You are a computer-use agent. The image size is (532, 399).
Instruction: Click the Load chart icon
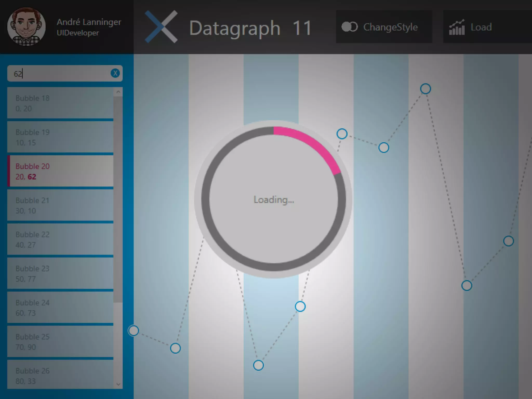click(457, 27)
